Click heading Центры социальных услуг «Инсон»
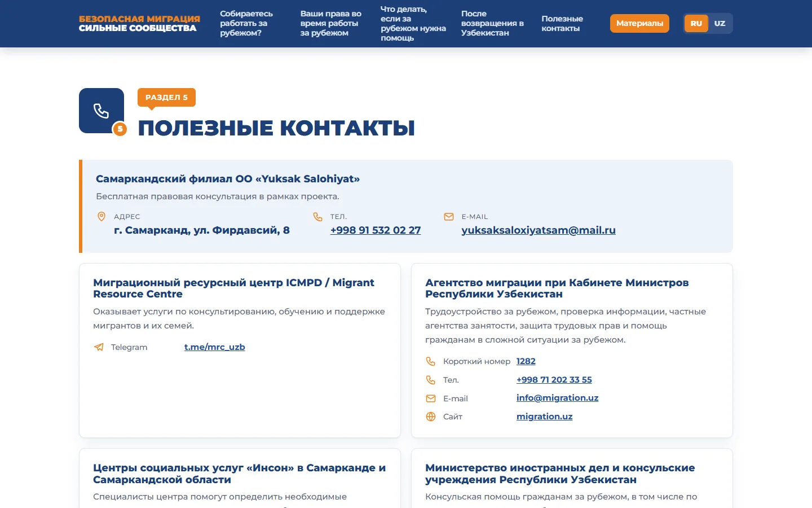This screenshot has width=812, height=508. tap(240, 474)
